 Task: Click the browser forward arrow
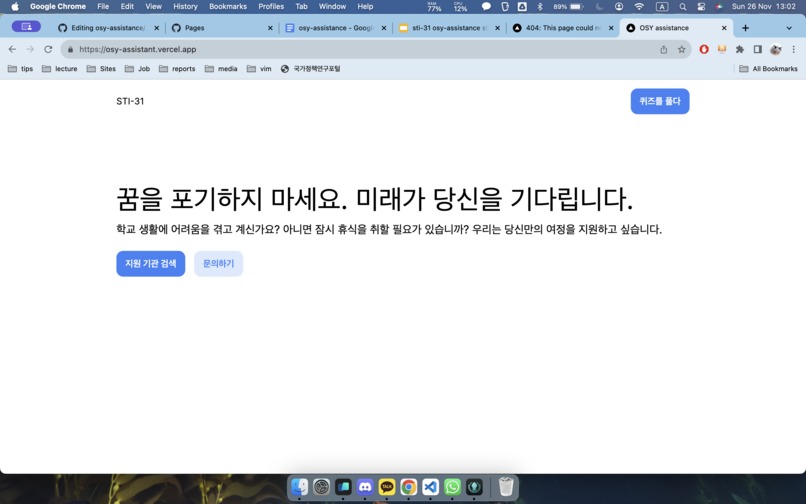tap(30, 49)
